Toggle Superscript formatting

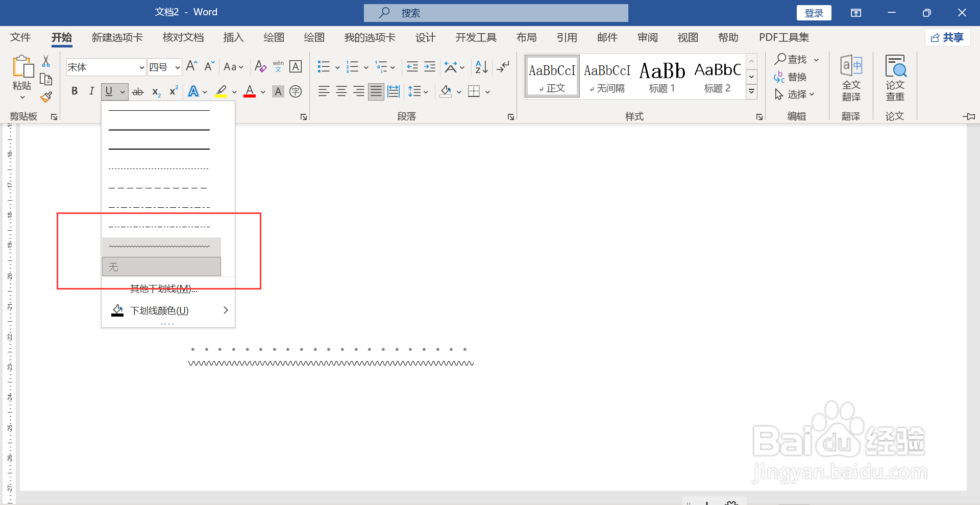(x=174, y=91)
